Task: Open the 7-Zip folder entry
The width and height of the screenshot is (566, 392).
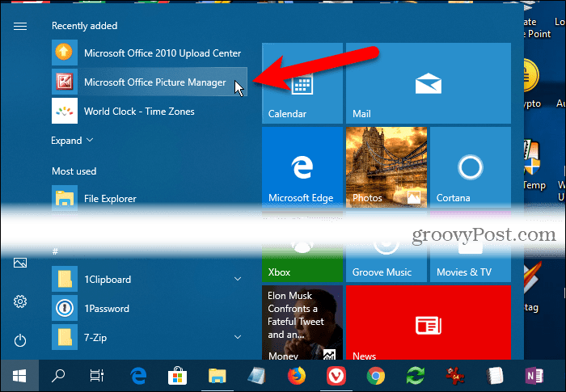Action: 149,337
